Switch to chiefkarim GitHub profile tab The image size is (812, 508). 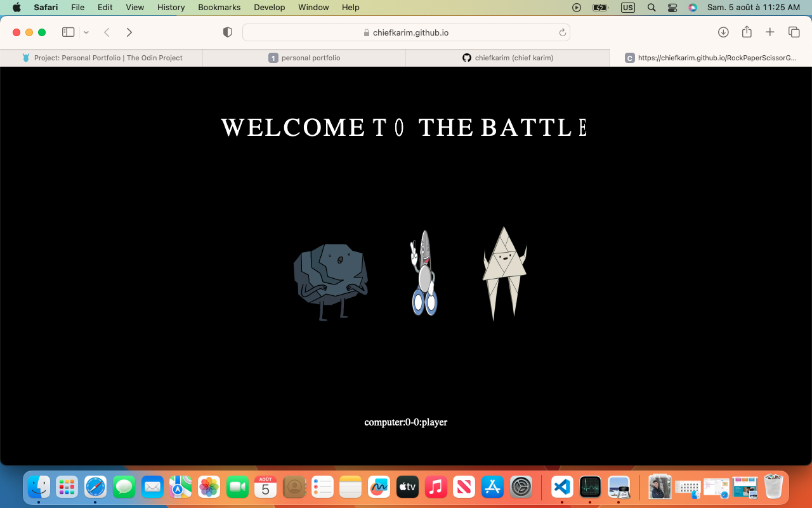(x=507, y=58)
